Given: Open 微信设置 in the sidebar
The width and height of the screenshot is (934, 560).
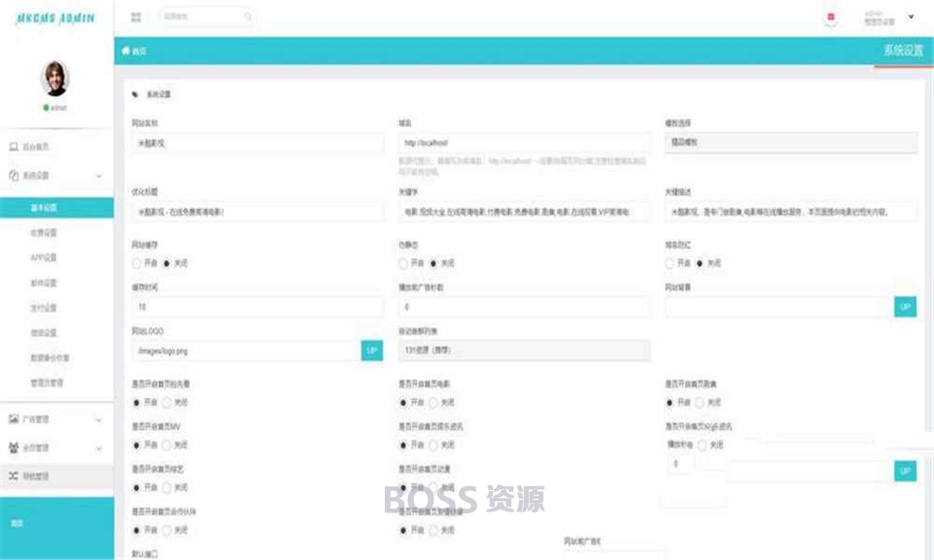Looking at the screenshot, I should point(44,332).
